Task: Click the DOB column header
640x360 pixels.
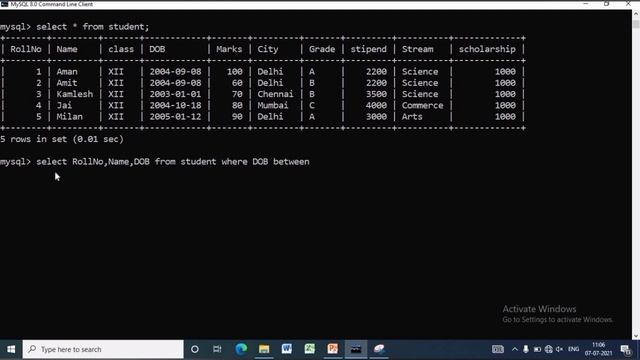Action: 157,49
